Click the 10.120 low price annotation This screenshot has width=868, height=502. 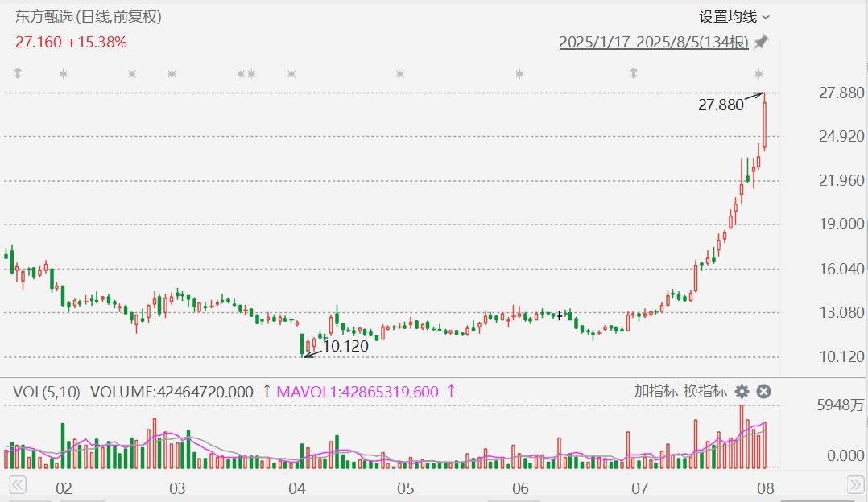point(345,347)
